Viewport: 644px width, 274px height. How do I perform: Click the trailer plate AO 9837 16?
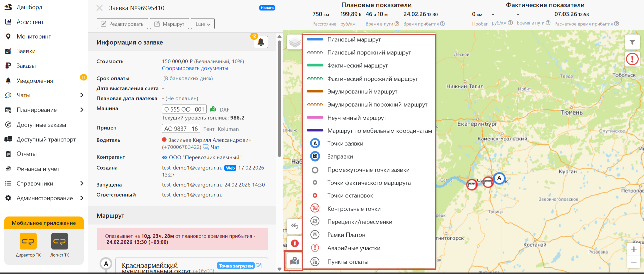[x=181, y=129]
